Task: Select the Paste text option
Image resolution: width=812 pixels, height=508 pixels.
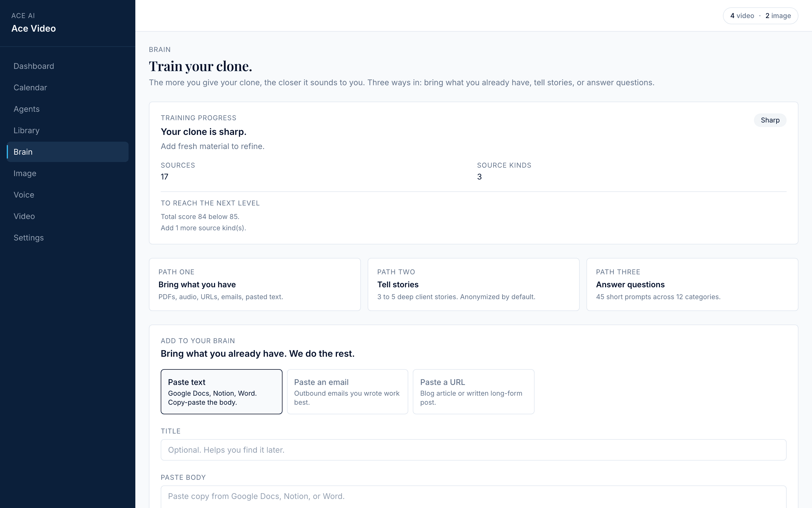Action: [221, 392]
